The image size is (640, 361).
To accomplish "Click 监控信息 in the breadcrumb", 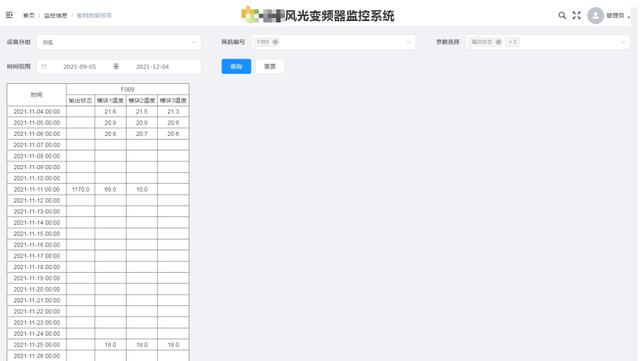I will coord(56,16).
